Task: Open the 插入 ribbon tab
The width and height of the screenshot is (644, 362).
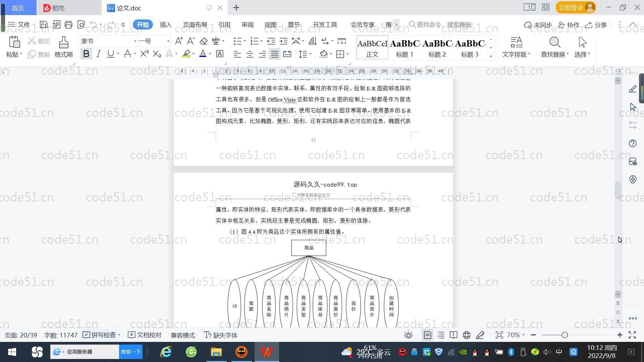Action: coord(166,25)
